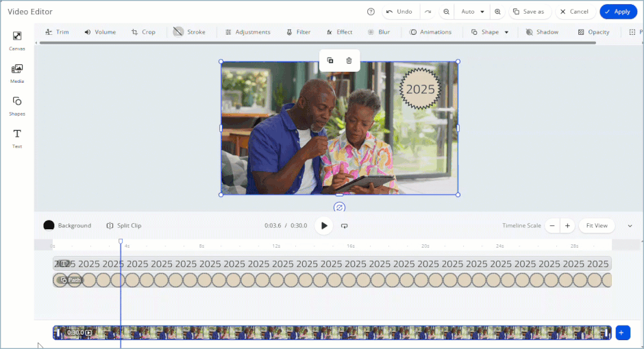The width and height of the screenshot is (644, 349).
Task: Open Stroke options
Action: (x=189, y=32)
